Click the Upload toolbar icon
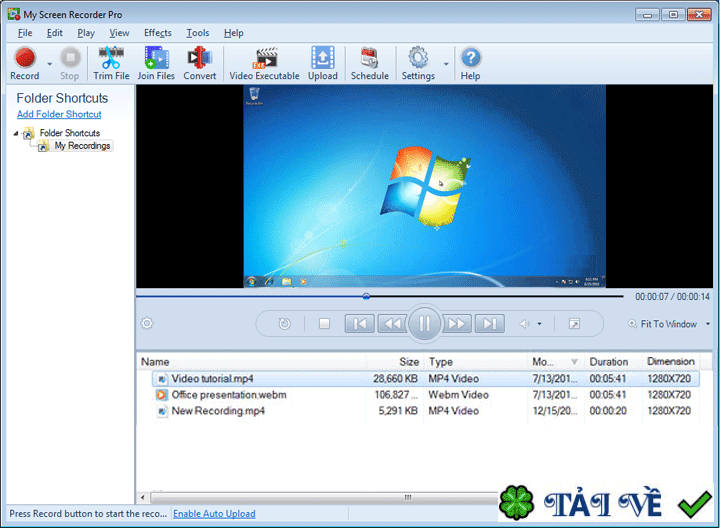This screenshot has width=720, height=528. click(323, 64)
